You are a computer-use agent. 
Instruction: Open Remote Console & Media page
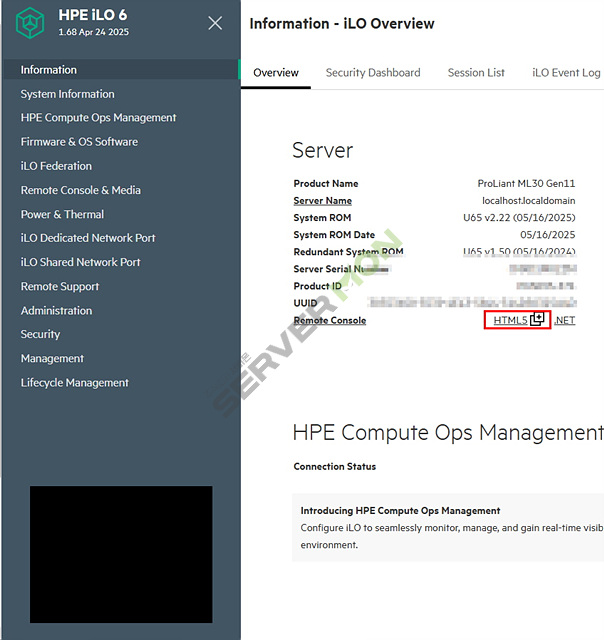coord(80,190)
